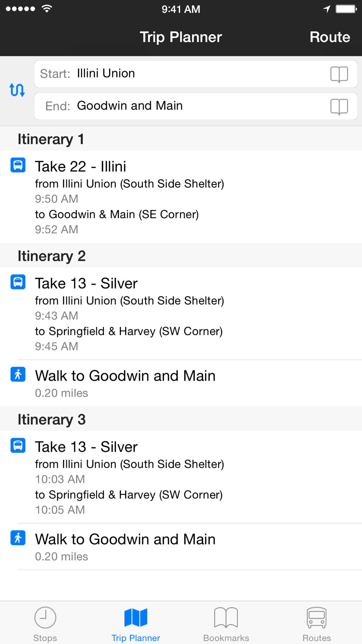Edit the End field Goodwin and Main

pos(196,106)
